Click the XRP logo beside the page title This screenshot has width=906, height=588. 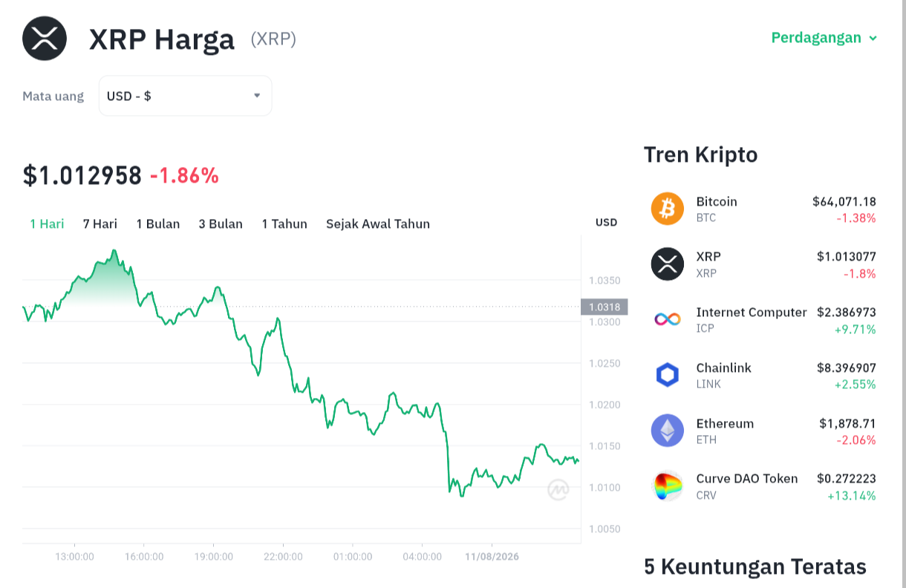45,38
